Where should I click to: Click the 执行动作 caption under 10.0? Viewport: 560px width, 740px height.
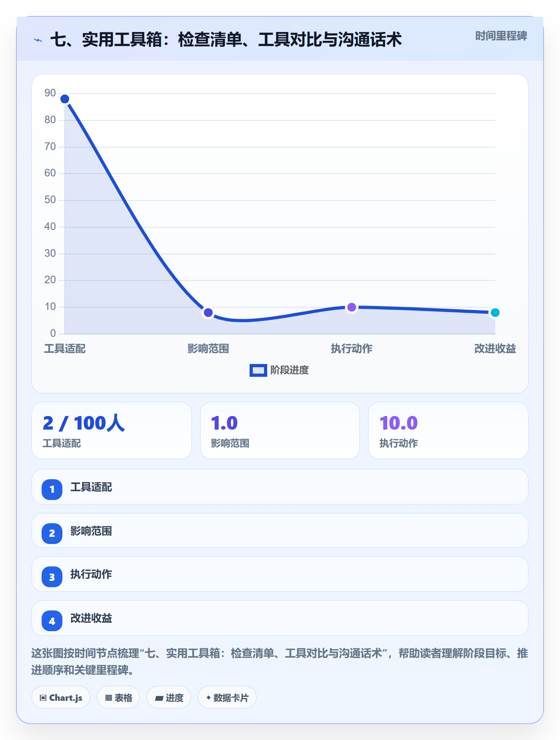[x=398, y=444]
